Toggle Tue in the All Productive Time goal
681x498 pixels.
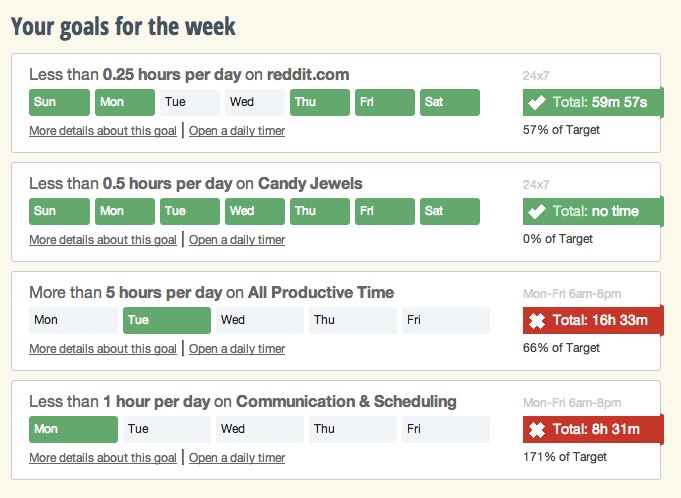click(167, 320)
